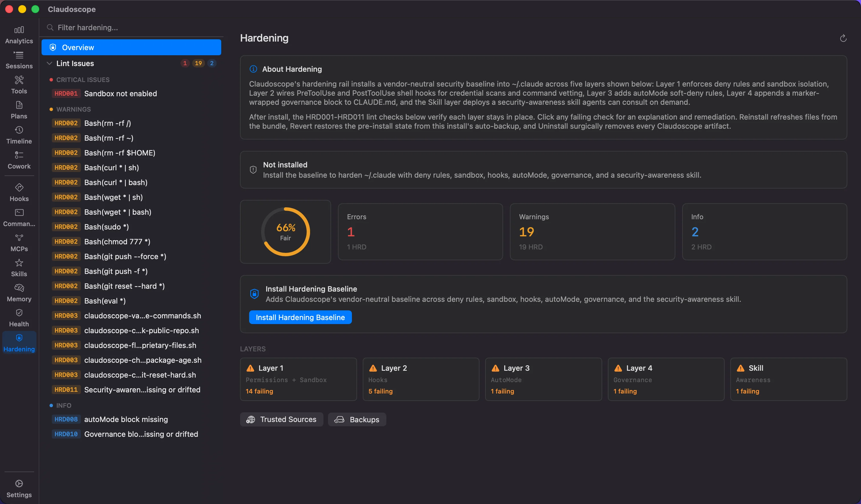The width and height of the screenshot is (861, 504).
Task: Open the Tools section
Action: (19, 85)
